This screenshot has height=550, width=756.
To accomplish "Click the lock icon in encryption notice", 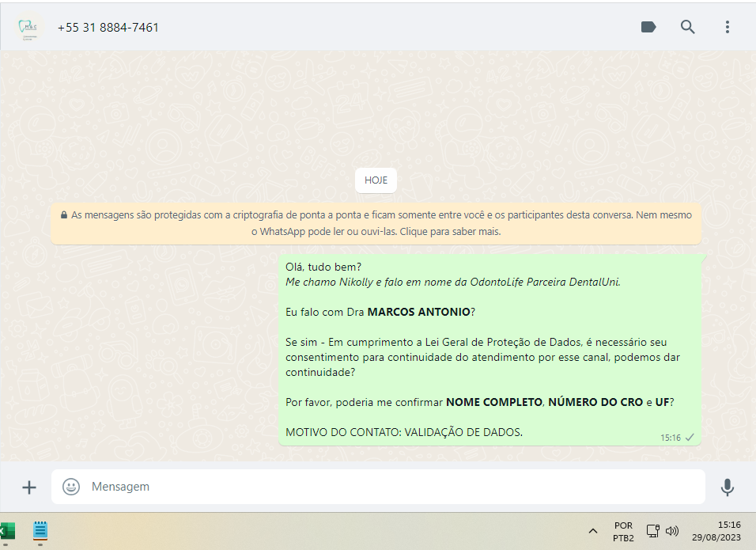I will click(63, 215).
